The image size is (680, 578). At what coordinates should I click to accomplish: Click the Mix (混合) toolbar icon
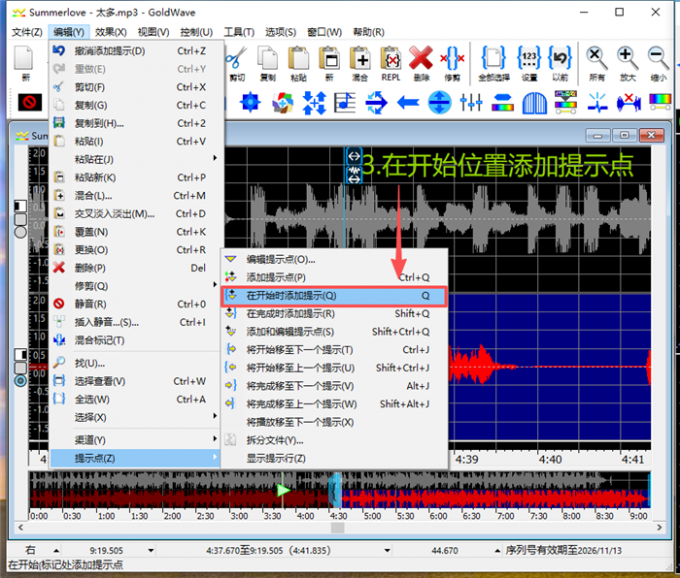pyautogui.click(x=360, y=60)
